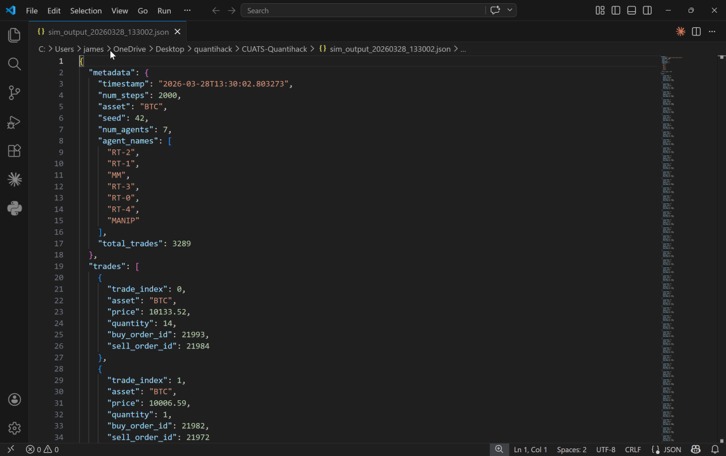The image size is (726, 456).
Task: Split the editor to the right
Action: click(x=696, y=31)
